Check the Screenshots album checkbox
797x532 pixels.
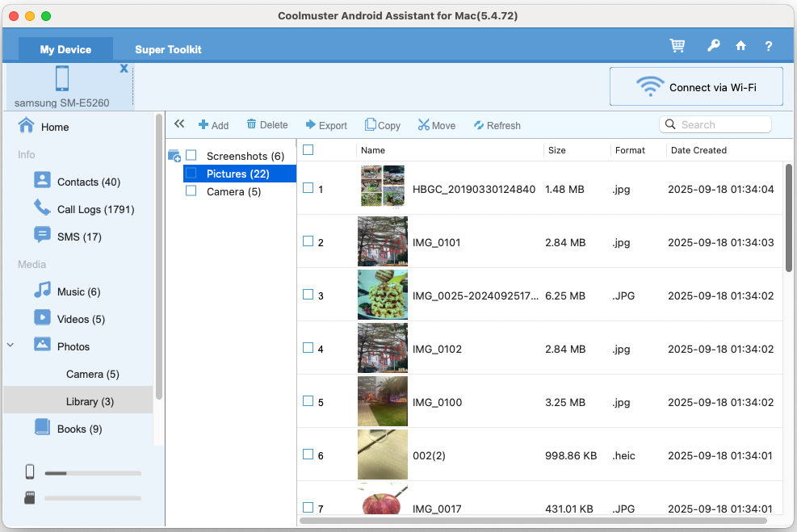point(191,156)
